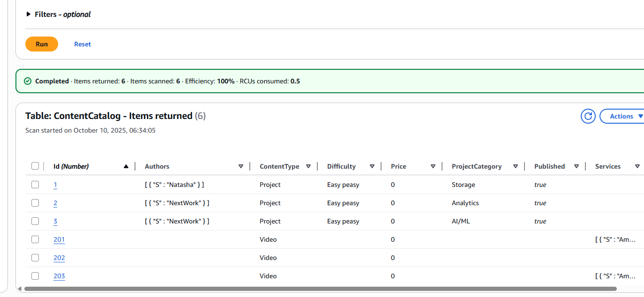This screenshot has width=644, height=297.
Task: Open the Difficulty column dropdown
Action: pos(372,166)
